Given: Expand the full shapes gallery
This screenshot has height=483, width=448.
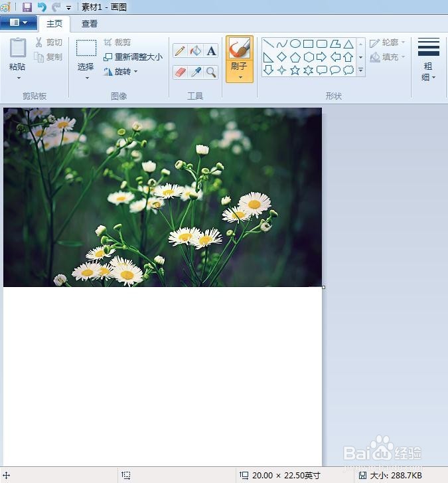Looking at the screenshot, I should coord(360,70).
